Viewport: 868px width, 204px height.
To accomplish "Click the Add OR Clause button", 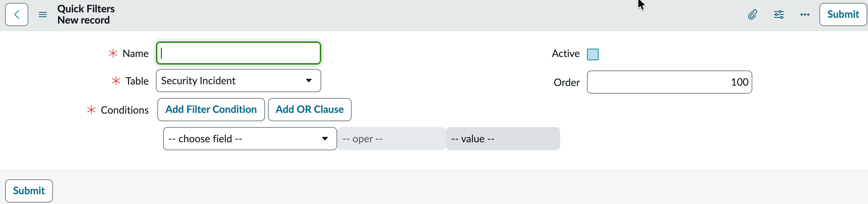I will point(310,110).
